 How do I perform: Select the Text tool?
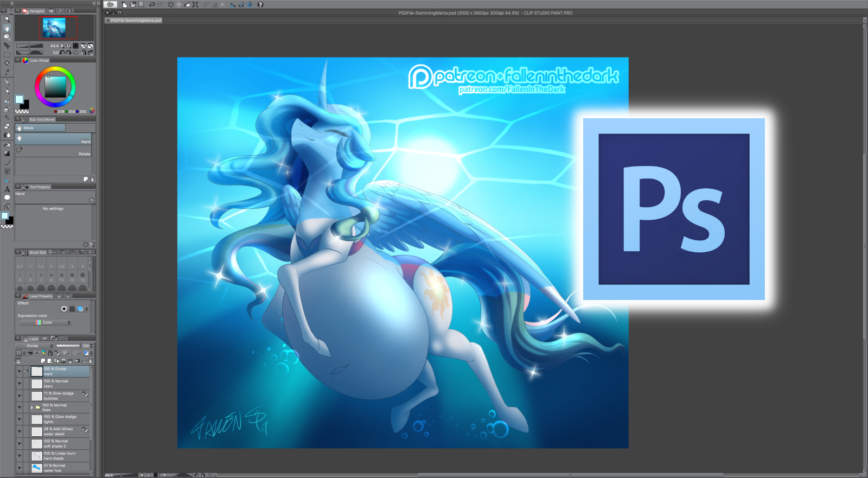tap(7, 189)
